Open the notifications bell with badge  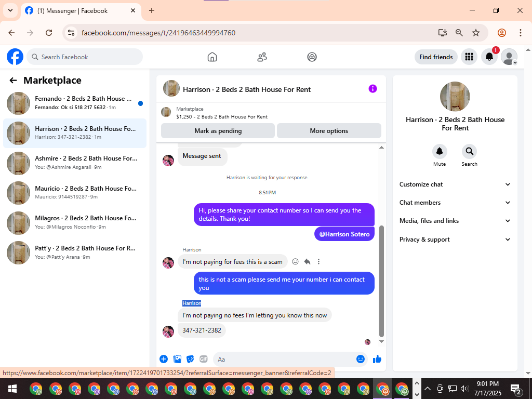489,57
